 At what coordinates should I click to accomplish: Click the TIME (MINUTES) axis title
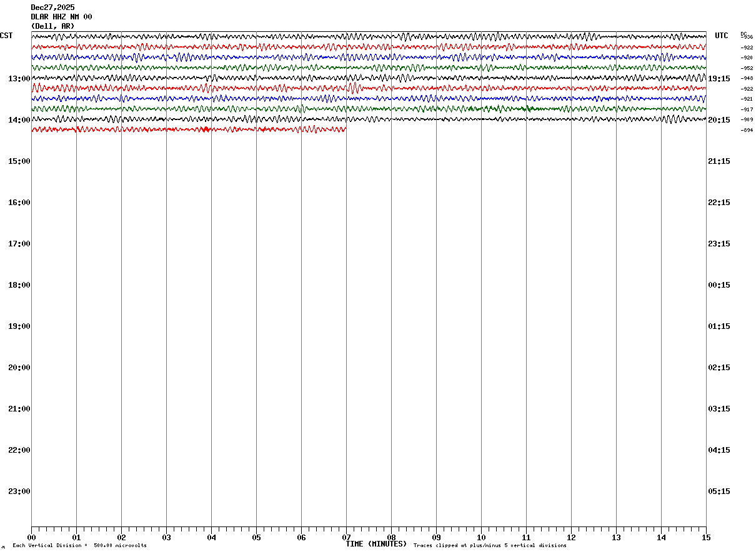point(376,544)
